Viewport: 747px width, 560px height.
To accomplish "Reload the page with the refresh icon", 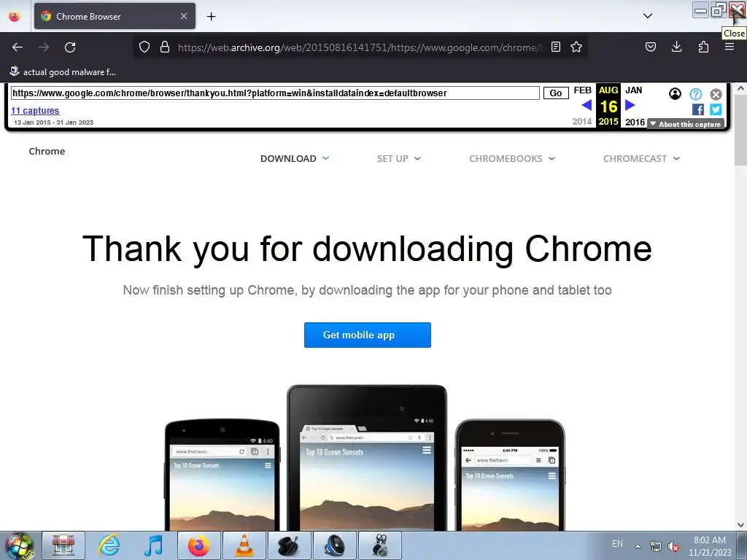I will pos(70,47).
